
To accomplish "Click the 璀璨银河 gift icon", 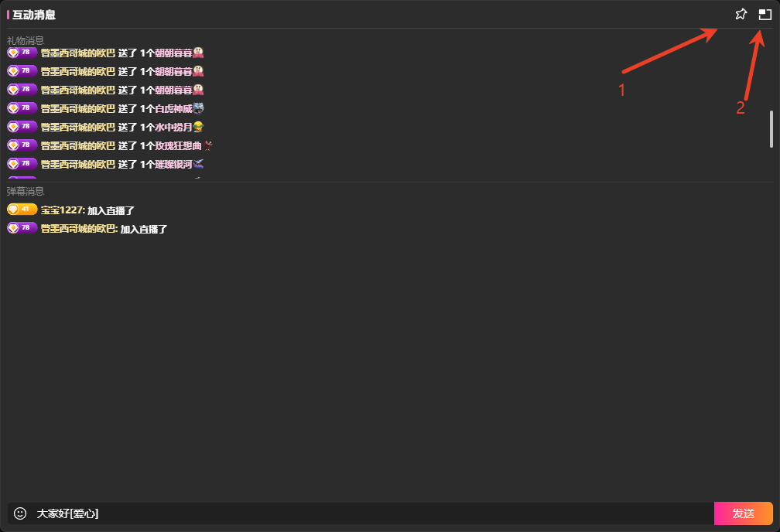I will (x=199, y=164).
